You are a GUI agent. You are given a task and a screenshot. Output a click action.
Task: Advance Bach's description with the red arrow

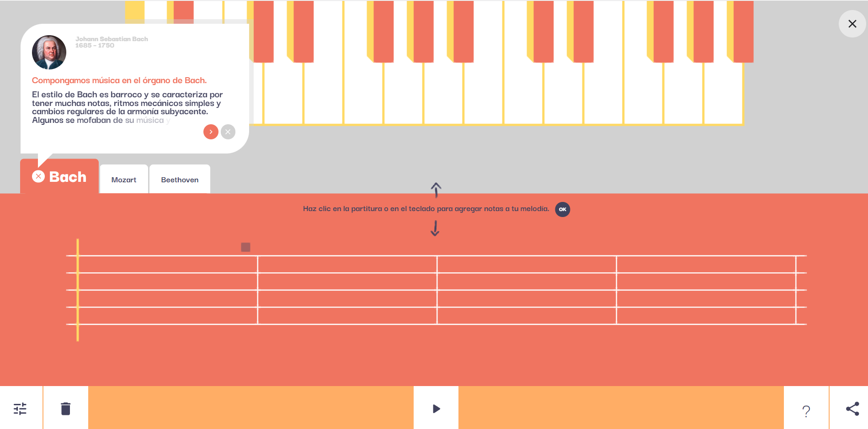[x=211, y=132]
